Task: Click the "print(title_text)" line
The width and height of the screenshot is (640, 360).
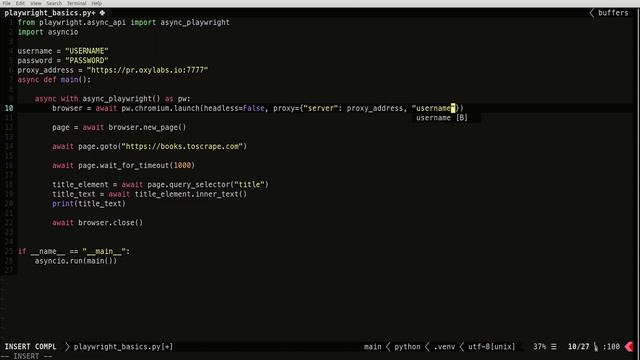Action: (x=89, y=203)
